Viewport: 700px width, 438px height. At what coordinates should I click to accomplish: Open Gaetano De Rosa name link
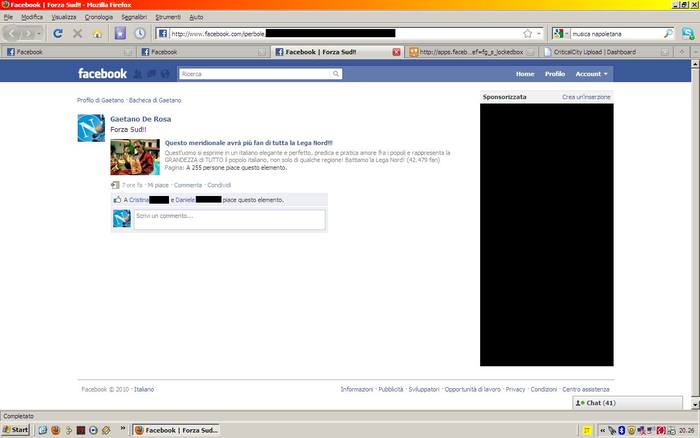pos(141,119)
